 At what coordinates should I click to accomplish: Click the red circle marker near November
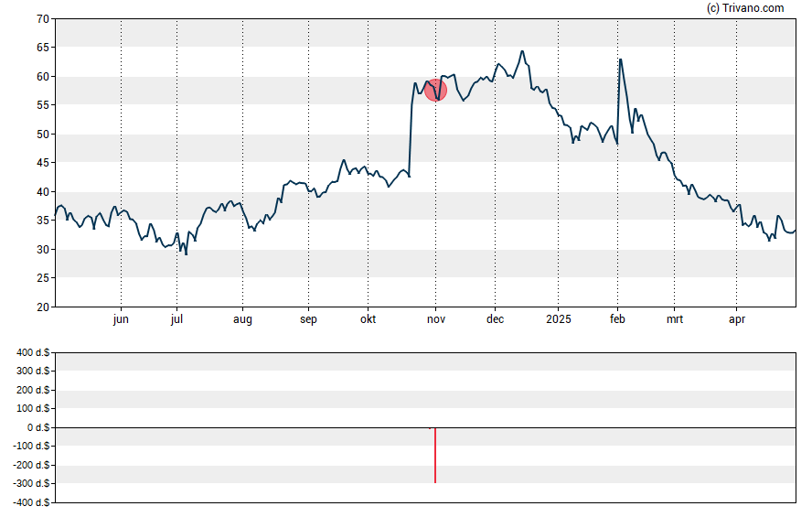coord(435,91)
